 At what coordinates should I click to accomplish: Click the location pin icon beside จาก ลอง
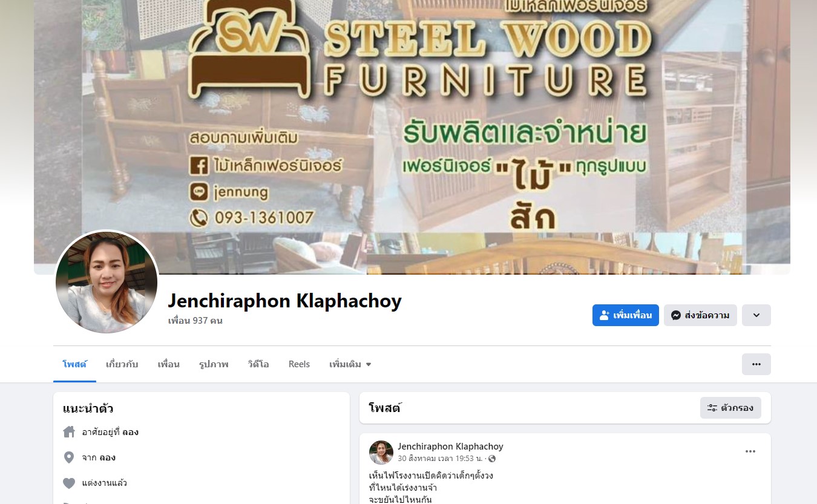(x=69, y=457)
